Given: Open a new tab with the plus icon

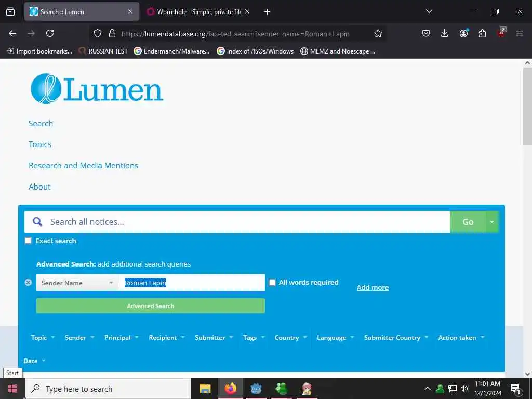Looking at the screenshot, I should click(x=267, y=12).
